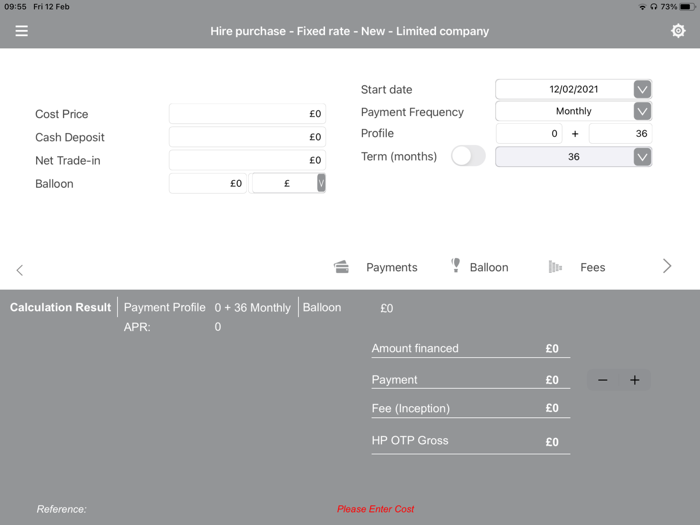
Task: Click the Balloon amount input field
Action: click(208, 183)
